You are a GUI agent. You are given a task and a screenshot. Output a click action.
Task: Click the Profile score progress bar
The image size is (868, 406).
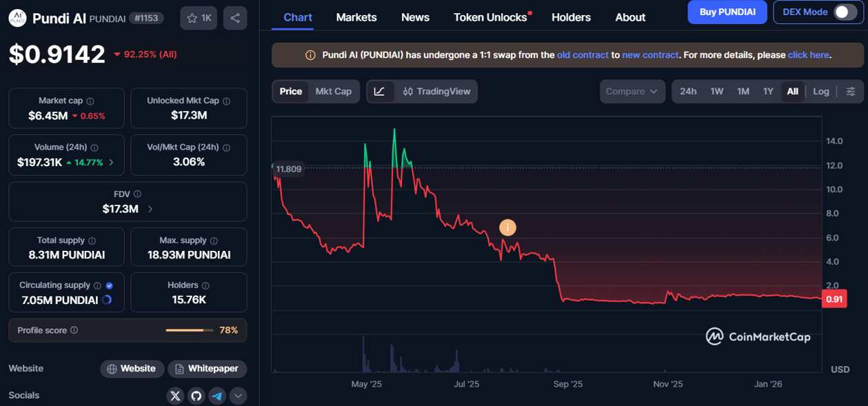[190, 330]
